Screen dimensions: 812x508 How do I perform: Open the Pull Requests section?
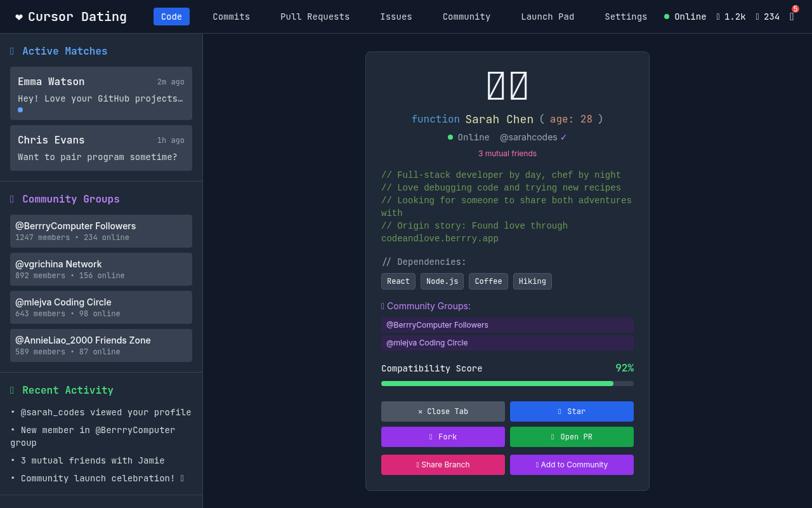pos(315,17)
